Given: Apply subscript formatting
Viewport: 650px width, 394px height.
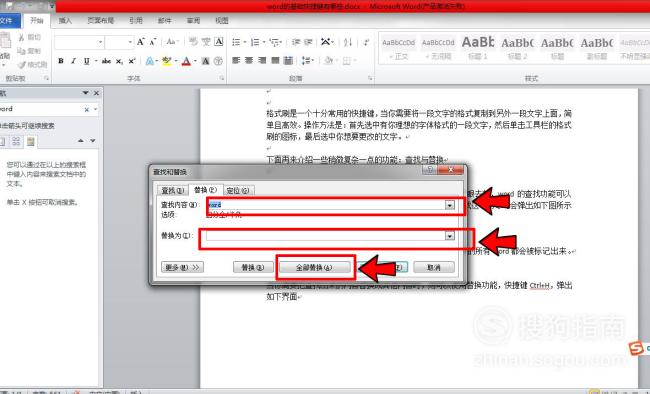Looking at the screenshot, I should pos(119,61).
